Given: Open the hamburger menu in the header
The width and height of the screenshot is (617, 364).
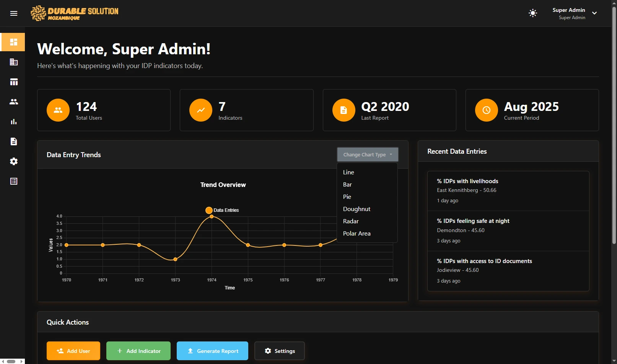Looking at the screenshot, I should (14, 13).
